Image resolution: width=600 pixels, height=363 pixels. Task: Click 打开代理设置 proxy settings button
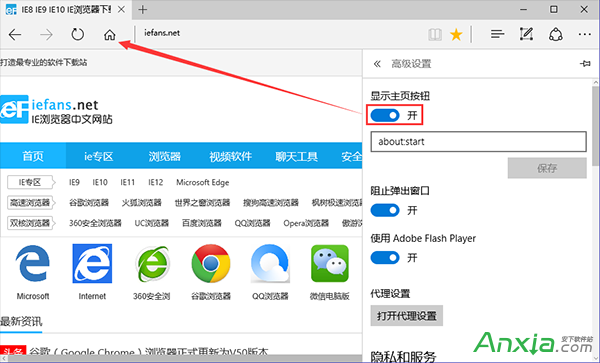point(406,316)
